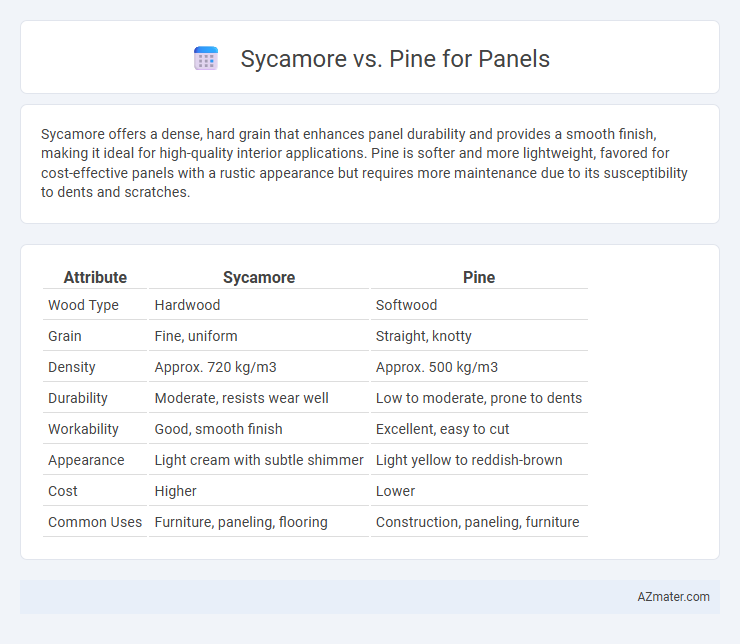Click the calendar icon beside the title
Screen dimensions: 740x644
206,59
